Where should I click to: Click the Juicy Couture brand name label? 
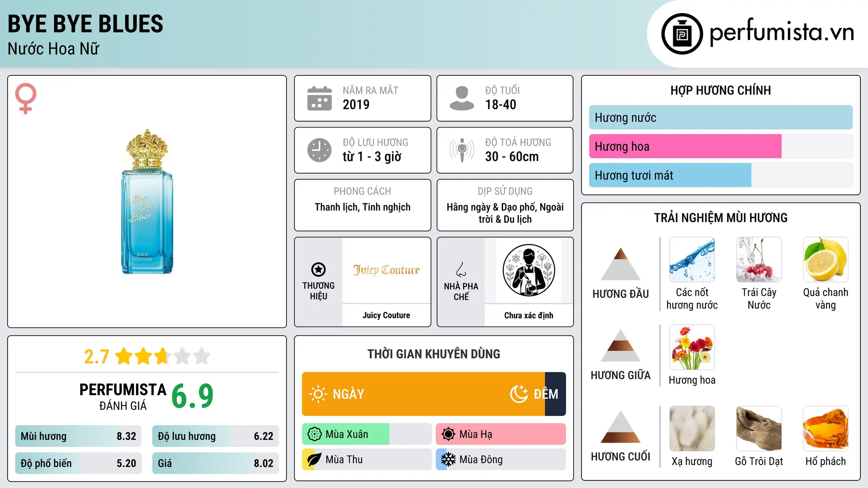(x=386, y=315)
